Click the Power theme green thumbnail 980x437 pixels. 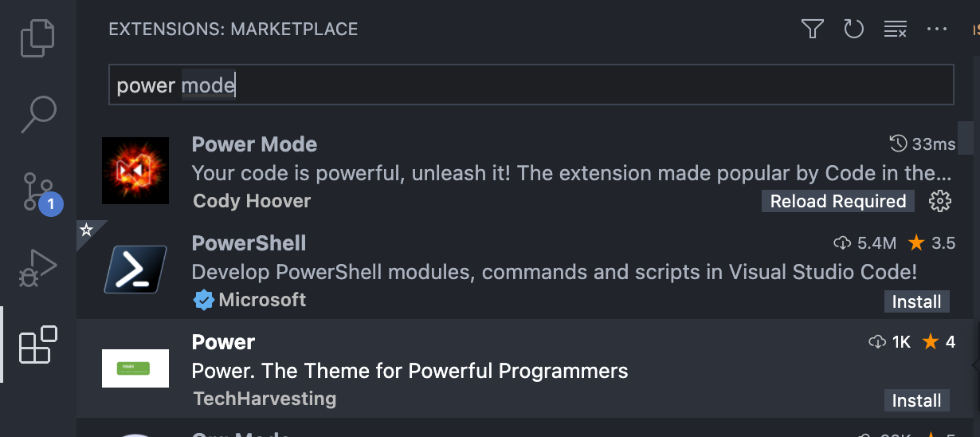click(x=135, y=368)
